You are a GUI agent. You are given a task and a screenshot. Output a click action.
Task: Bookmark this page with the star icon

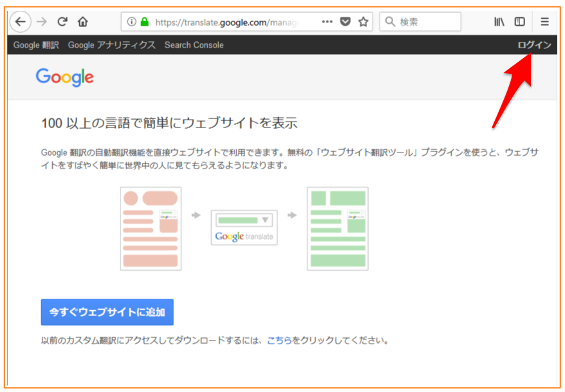click(363, 22)
